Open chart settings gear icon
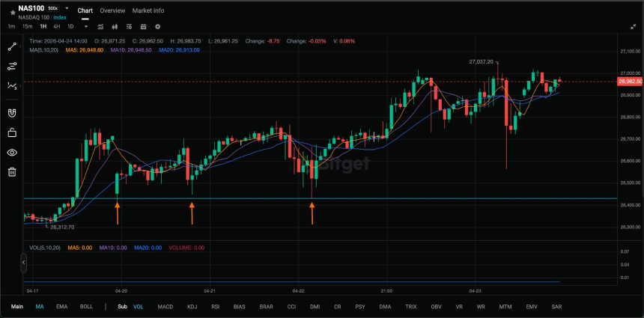 pyautogui.click(x=158, y=27)
